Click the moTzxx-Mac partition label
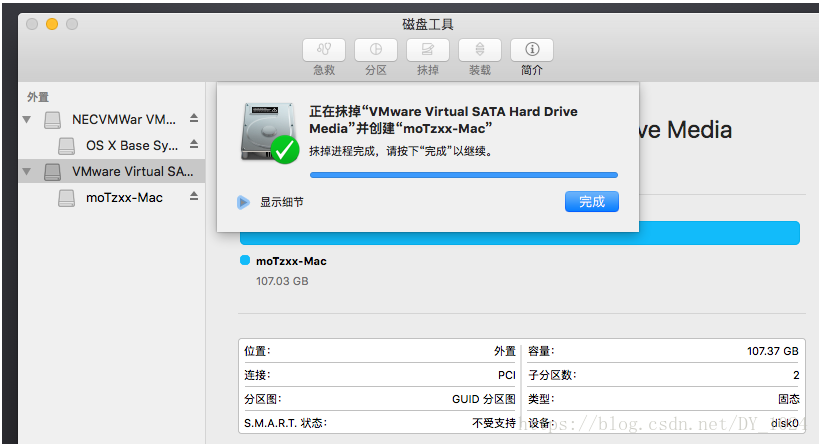Screen dimensions: 819x444 [291, 261]
